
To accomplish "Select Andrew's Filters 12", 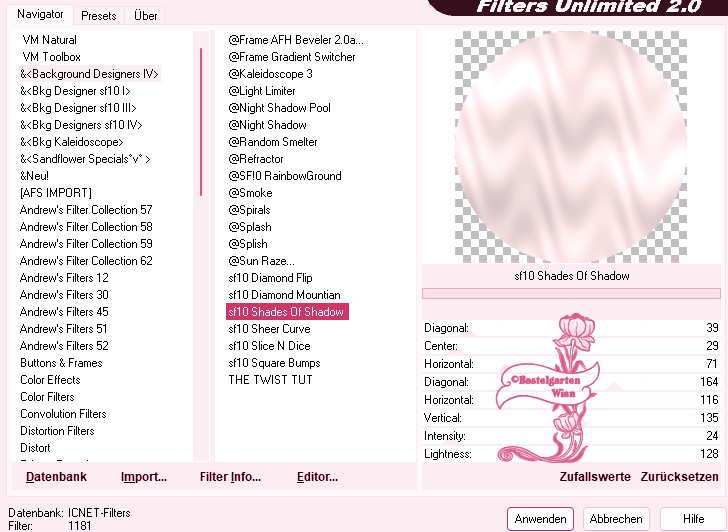I will point(64,278).
